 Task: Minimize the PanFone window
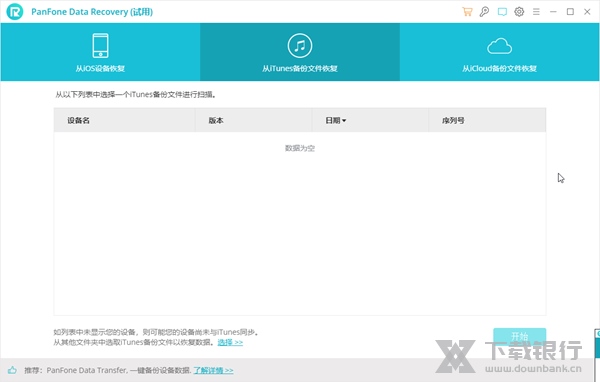pyautogui.click(x=553, y=12)
